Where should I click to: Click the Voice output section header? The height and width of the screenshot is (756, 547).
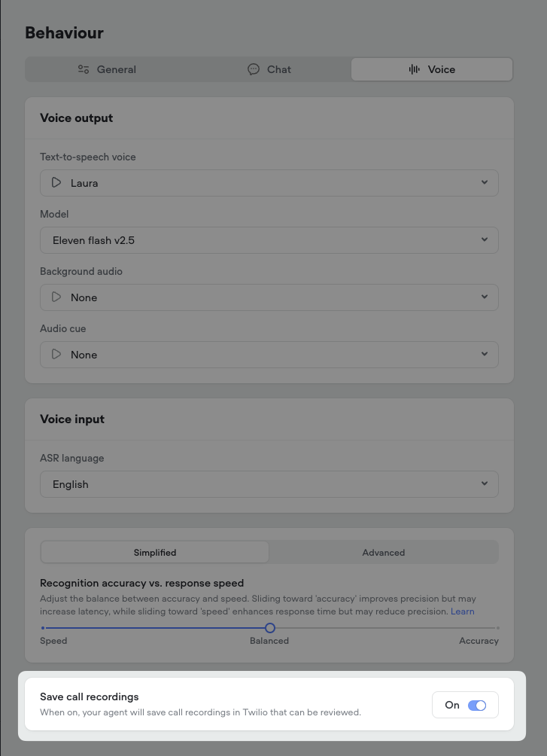coord(76,118)
